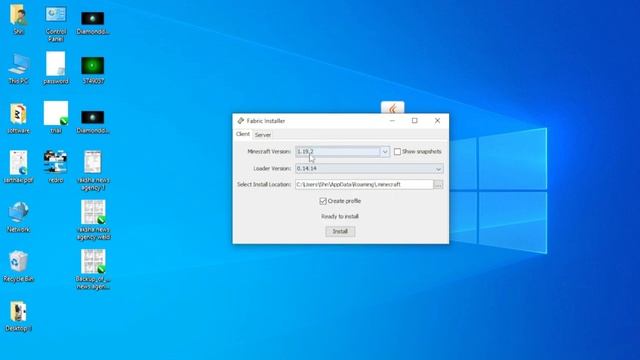640x360 pixels.
Task: Switch to the Server tab
Action: [263, 135]
